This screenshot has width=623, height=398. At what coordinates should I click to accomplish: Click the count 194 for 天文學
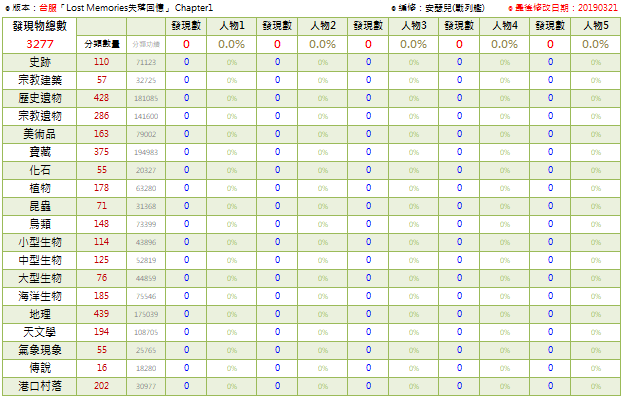click(x=102, y=332)
